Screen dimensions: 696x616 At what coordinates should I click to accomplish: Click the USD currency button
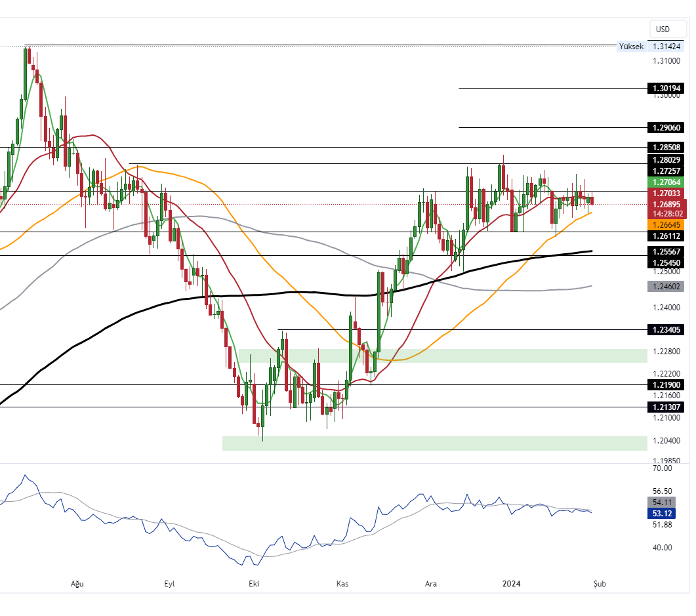666,29
